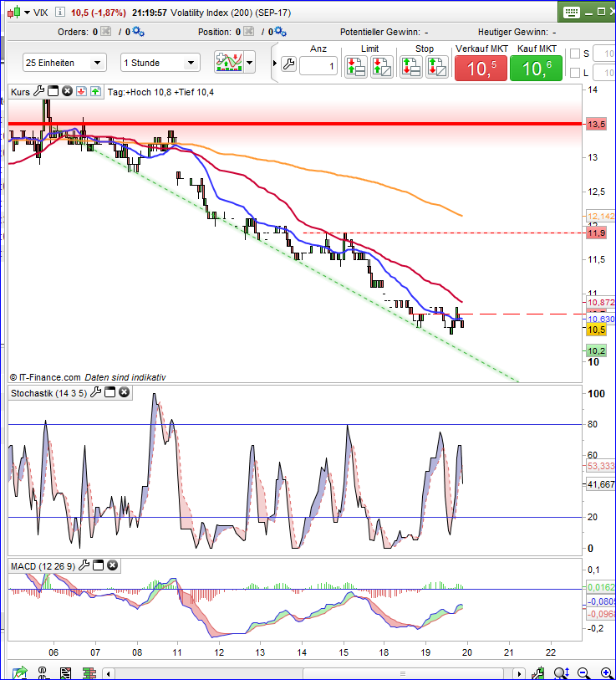Open the gear settings icon beside Orders
This screenshot has width=616, height=680.
coord(138,31)
